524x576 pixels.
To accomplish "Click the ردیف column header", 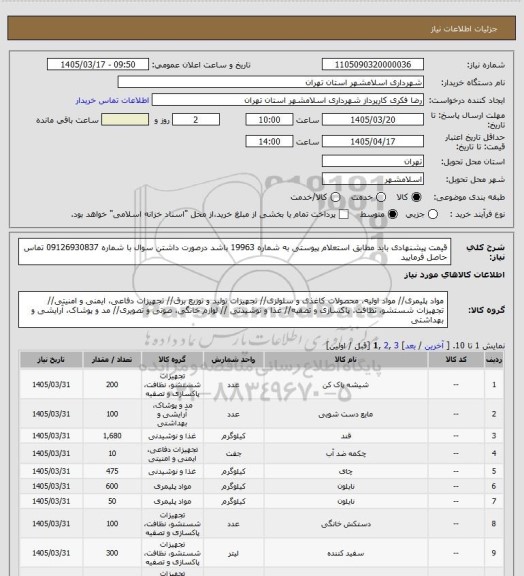I will click(x=494, y=360).
